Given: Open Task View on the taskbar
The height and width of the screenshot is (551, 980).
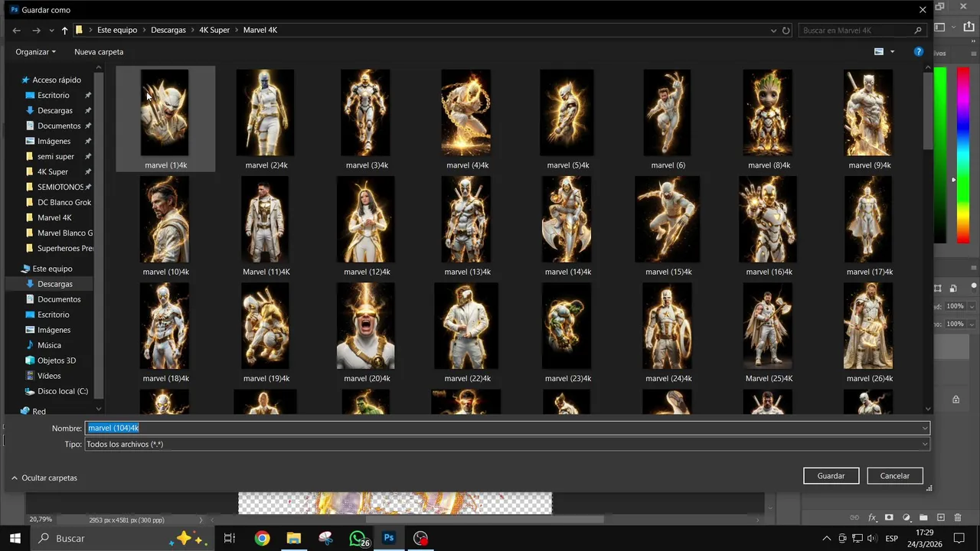Looking at the screenshot, I should [229, 538].
